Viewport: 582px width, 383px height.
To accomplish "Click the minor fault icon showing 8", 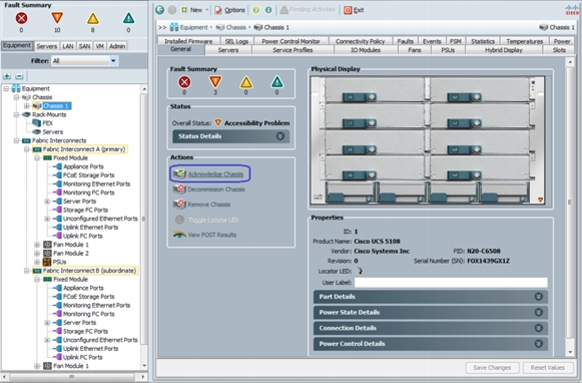I will (x=93, y=18).
